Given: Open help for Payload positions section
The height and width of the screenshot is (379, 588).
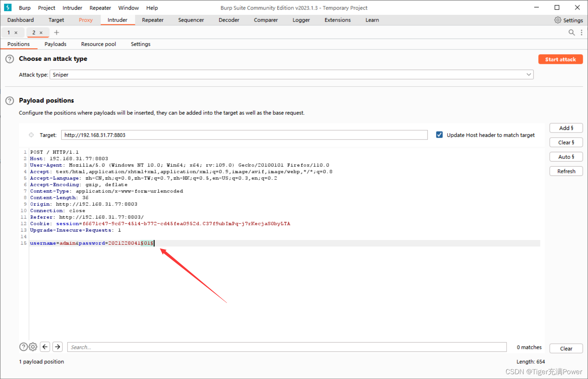Looking at the screenshot, I should coord(10,101).
